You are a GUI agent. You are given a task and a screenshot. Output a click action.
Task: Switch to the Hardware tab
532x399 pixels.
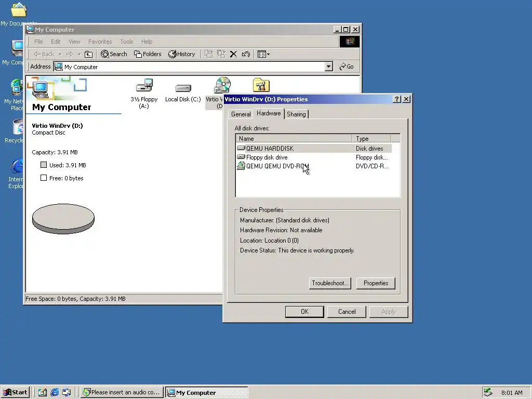coord(269,113)
